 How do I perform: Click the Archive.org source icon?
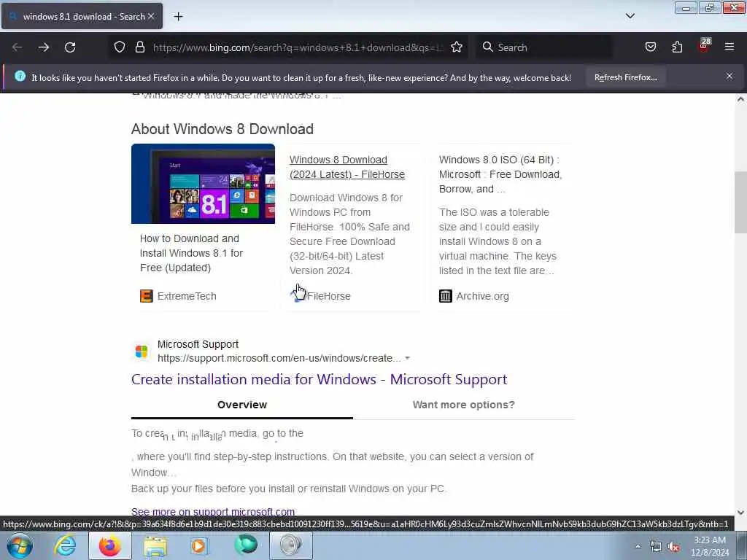(446, 296)
